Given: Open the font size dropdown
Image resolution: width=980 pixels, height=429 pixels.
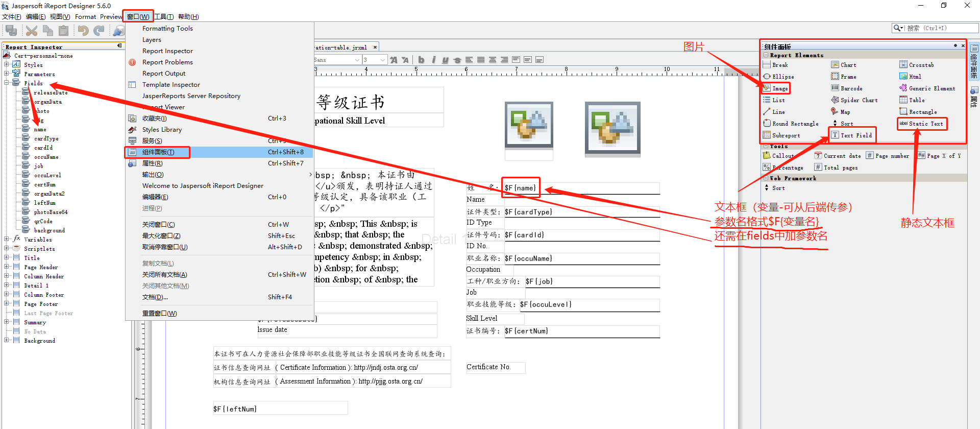Looking at the screenshot, I should 382,60.
